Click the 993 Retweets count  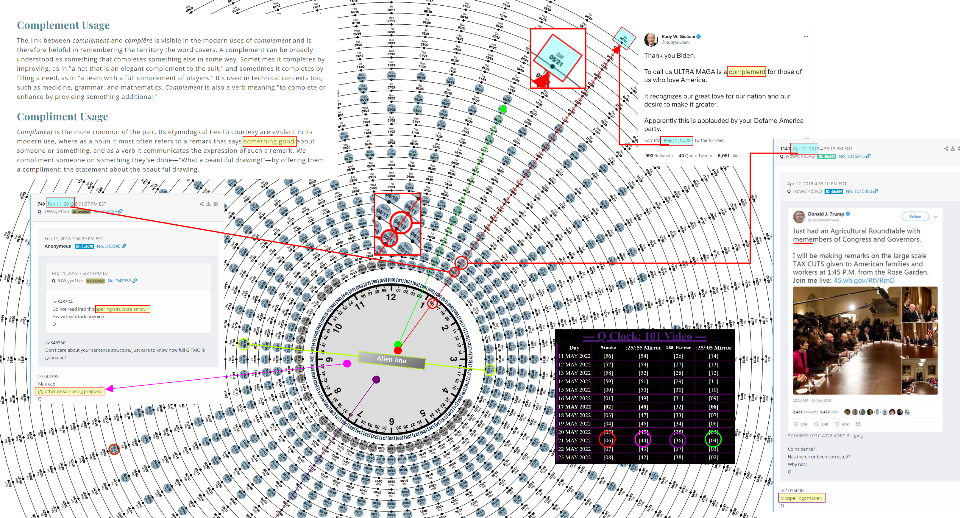658,156
